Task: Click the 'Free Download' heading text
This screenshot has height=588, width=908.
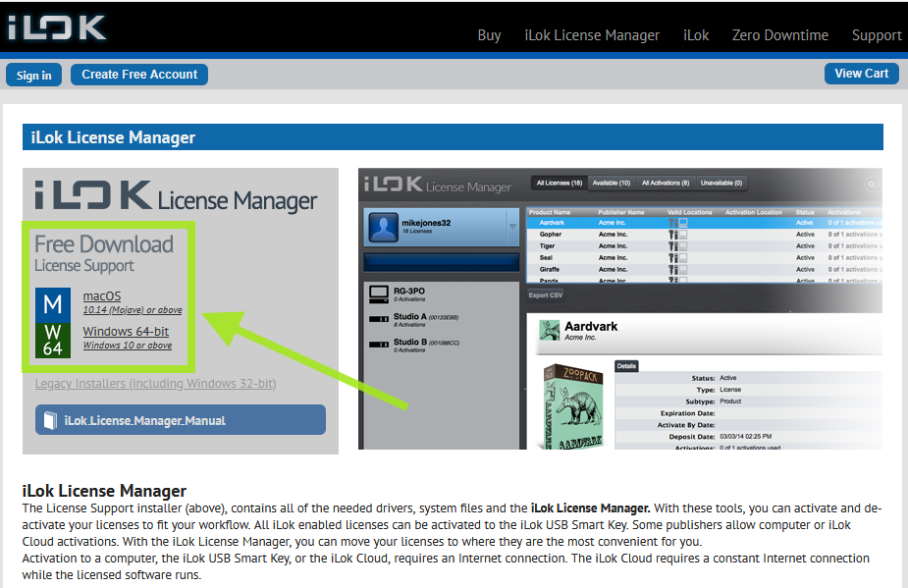Action: 104,243
